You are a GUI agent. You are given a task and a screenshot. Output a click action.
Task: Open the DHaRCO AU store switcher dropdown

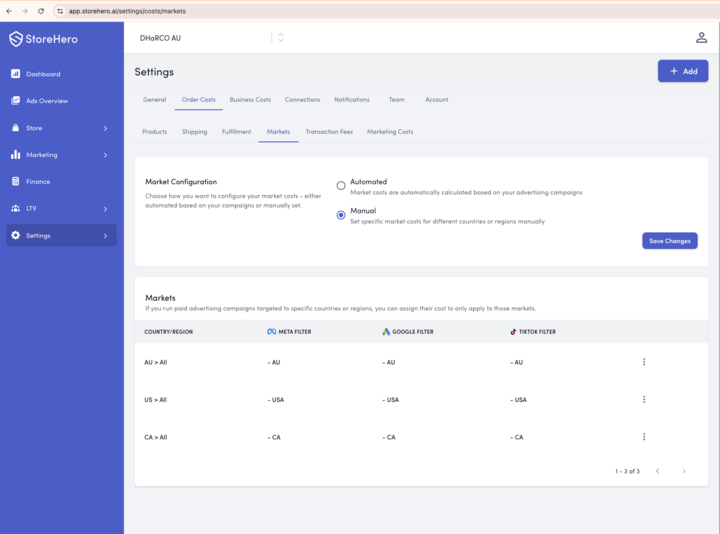coord(280,38)
